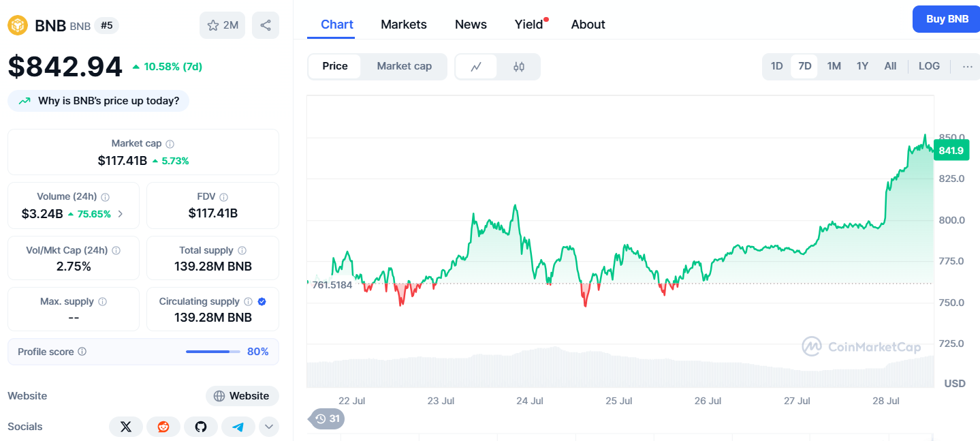980x441 pixels.
Task: Click the 24 Jul date axis label
Action: pos(530,401)
